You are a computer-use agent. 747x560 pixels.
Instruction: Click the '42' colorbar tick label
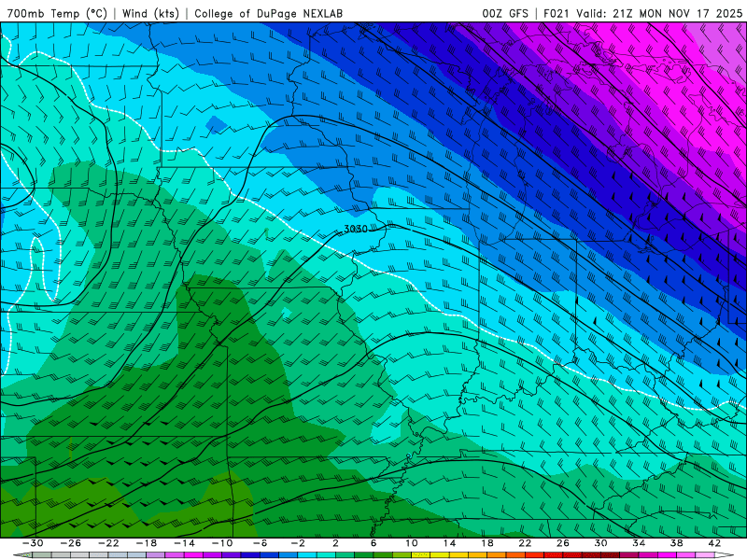(x=714, y=543)
